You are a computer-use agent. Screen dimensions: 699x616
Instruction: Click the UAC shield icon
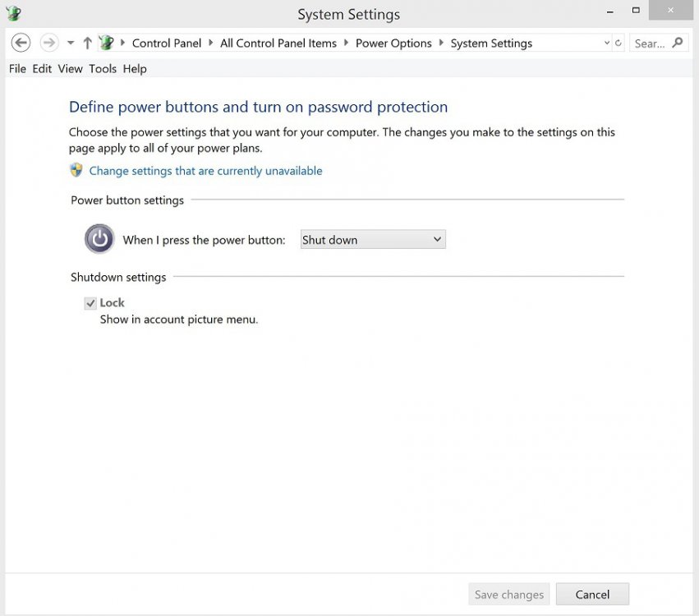(76, 170)
